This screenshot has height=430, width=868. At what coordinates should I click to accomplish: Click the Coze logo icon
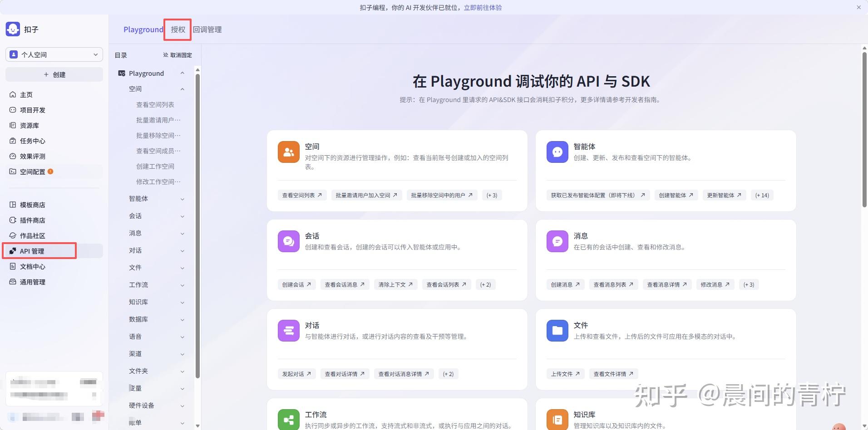pos(13,29)
